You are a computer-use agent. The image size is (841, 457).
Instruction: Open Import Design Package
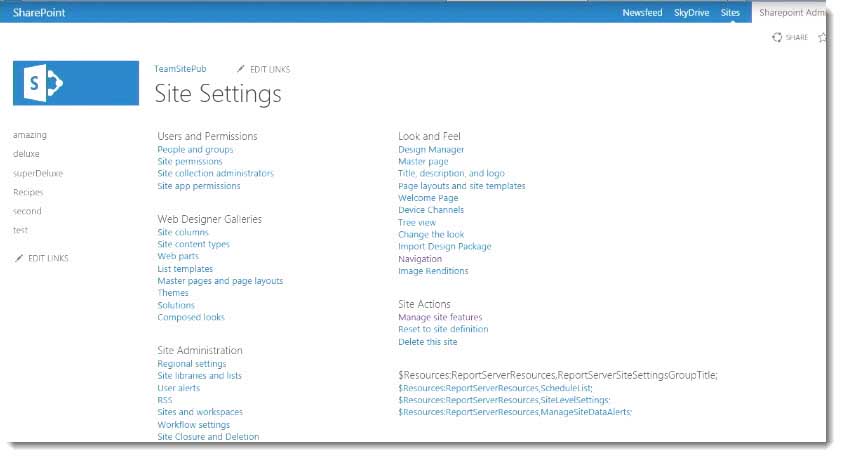tap(445, 246)
